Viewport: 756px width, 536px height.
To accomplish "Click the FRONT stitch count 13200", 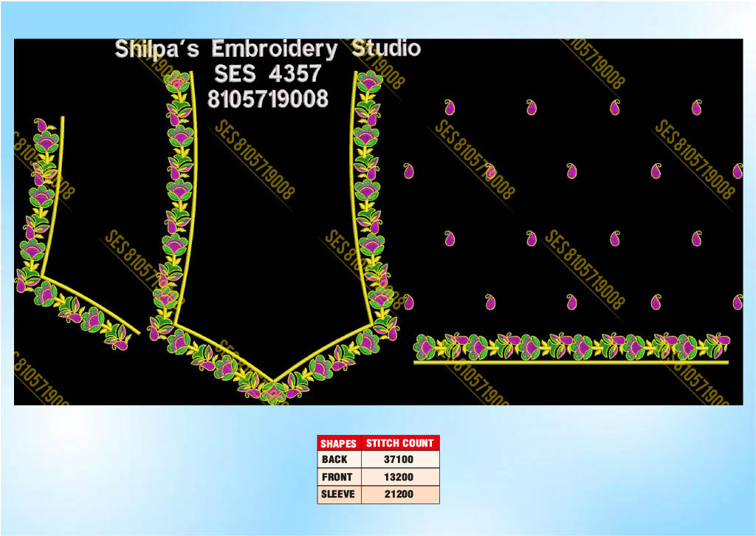I will click(x=399, y=477).
